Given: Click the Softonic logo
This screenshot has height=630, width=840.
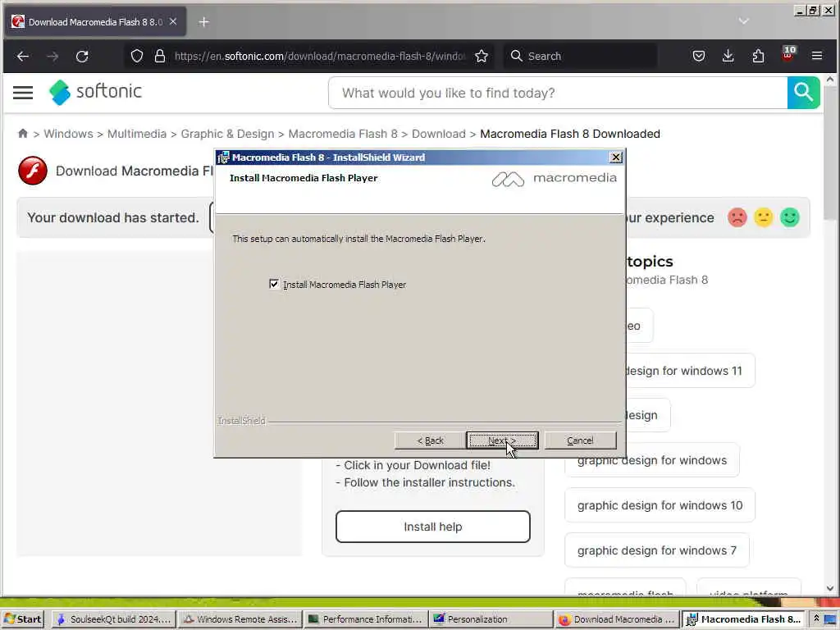Looking at the screenshot, I should (95, 92).
